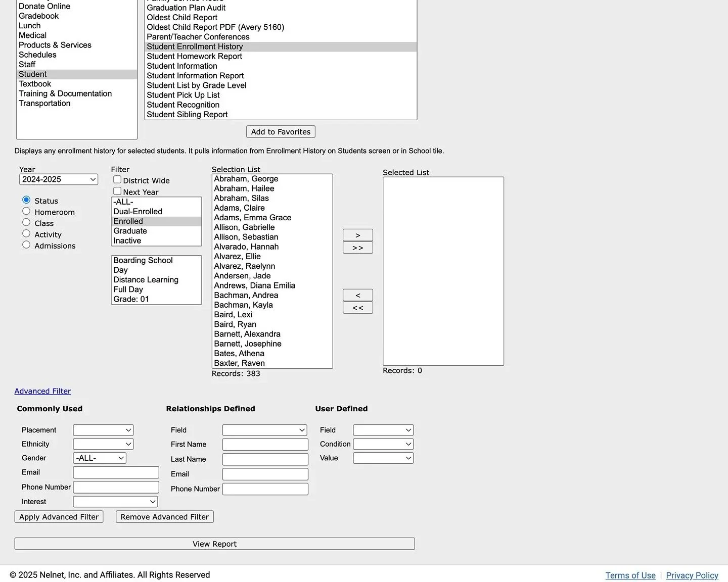
Task: Choose Graduate from the status filter list
Action: click(130, 230)
